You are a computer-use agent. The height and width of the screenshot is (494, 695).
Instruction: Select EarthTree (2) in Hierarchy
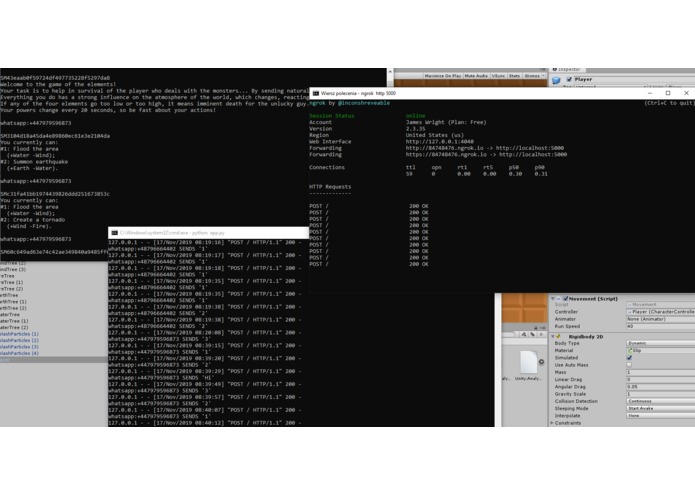point(13,308)
